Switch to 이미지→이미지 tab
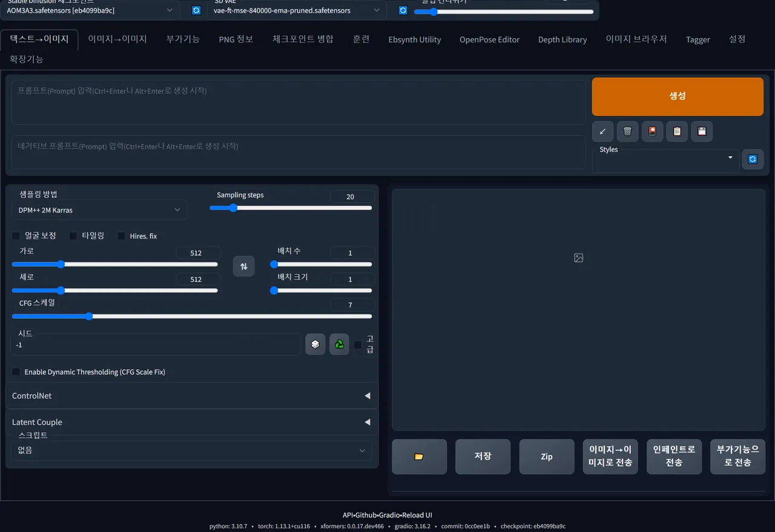The image size is (775, 532). coord(117,39)
